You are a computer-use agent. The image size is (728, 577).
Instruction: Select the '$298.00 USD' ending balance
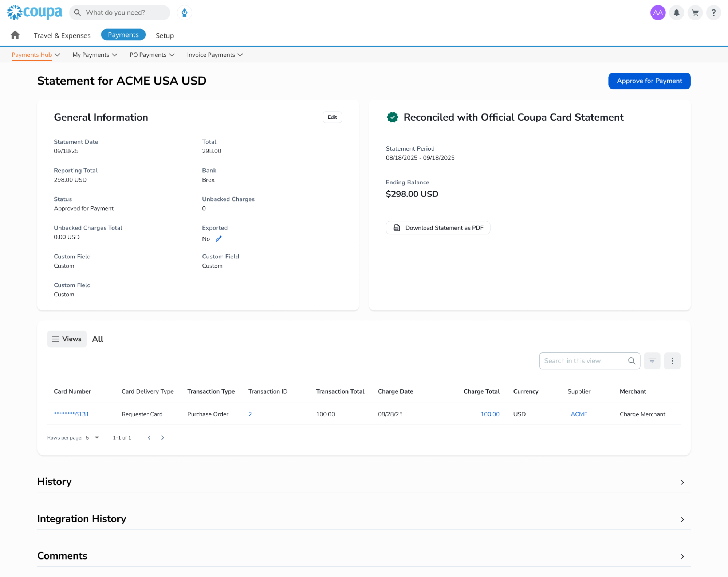pyautogui.click(x=412, y=194)
